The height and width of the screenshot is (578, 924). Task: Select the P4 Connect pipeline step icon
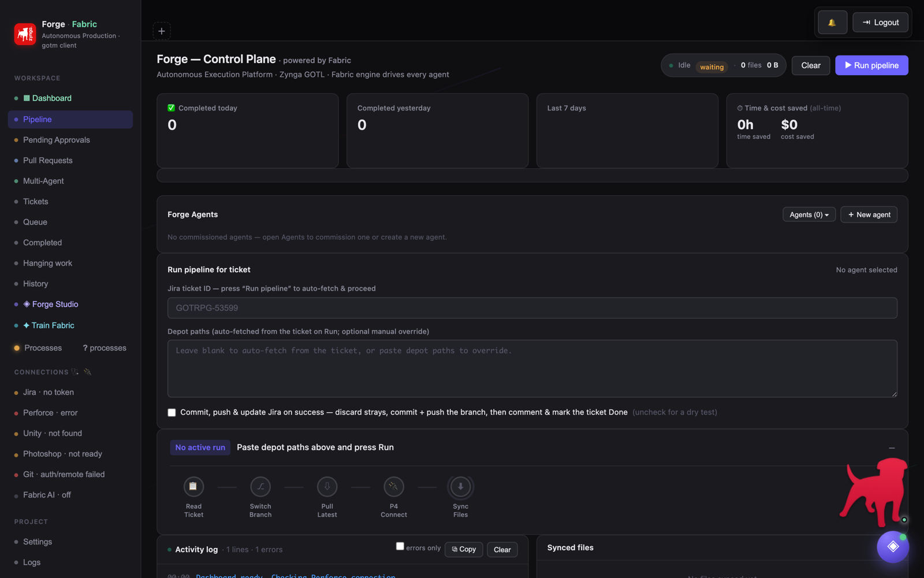394,487
